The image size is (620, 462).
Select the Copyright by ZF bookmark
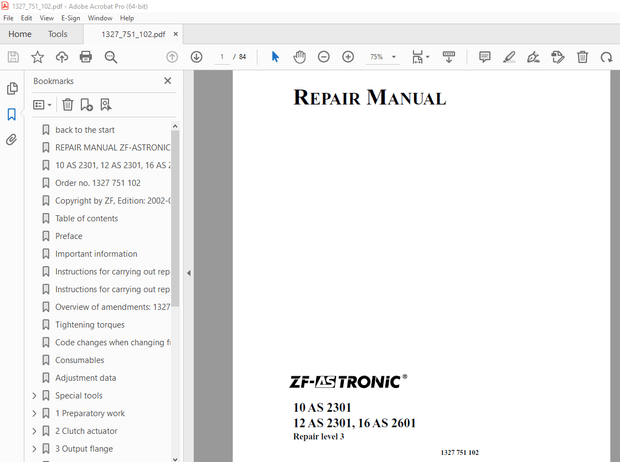coord(113,201)
